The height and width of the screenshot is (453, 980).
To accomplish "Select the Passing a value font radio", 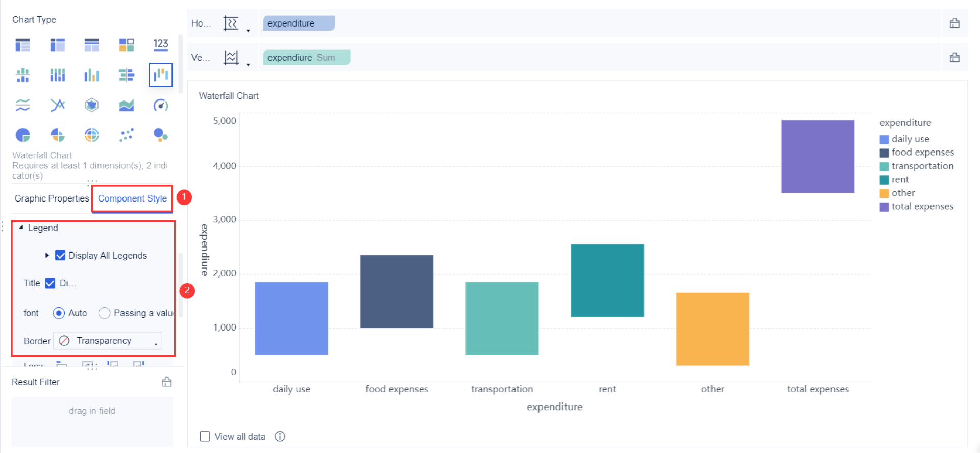I will click(104, 313).
